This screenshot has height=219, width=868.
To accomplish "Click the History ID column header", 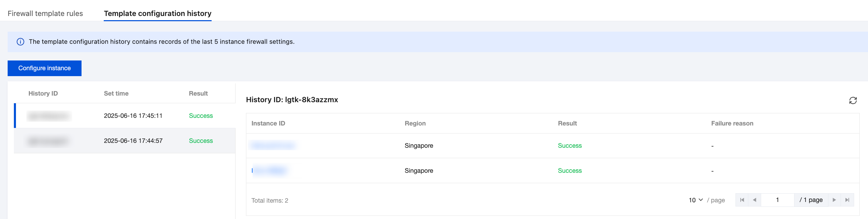I will click(x=43, y=94).
